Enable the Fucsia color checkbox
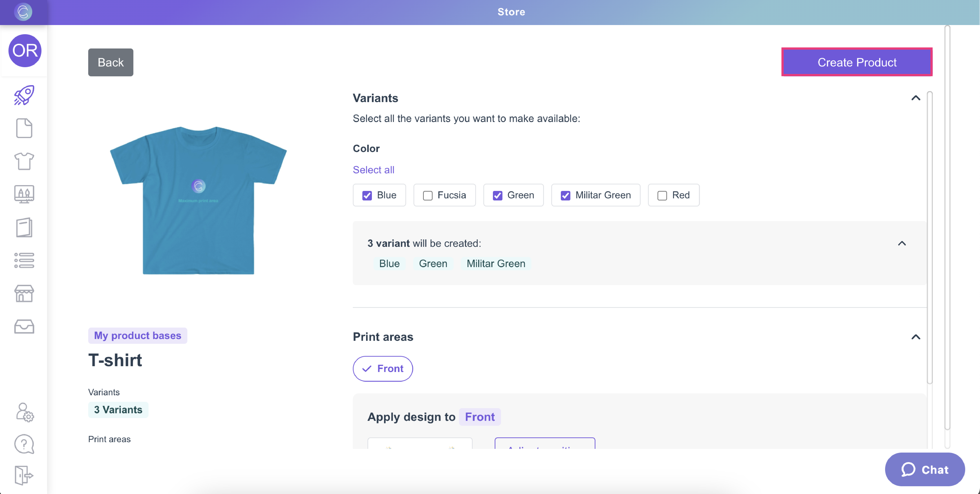This screenshot has height=494, width=980. 428,196
